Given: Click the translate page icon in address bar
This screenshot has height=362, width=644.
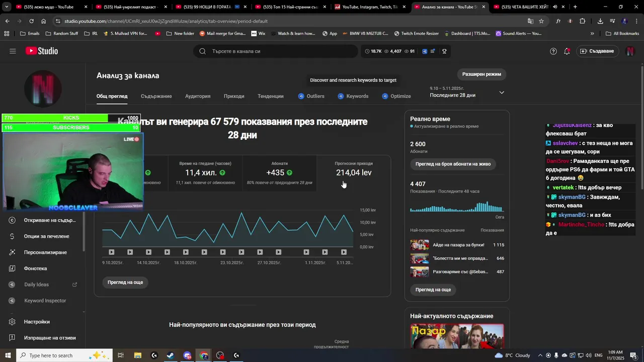Looking at the screenshot, I should [x=530, y=21].
